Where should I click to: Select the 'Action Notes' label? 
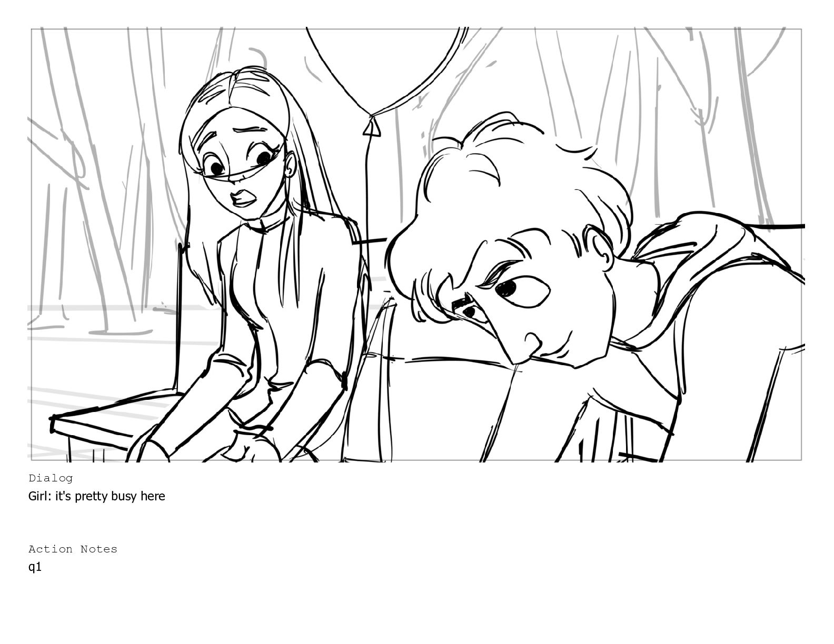73,549
